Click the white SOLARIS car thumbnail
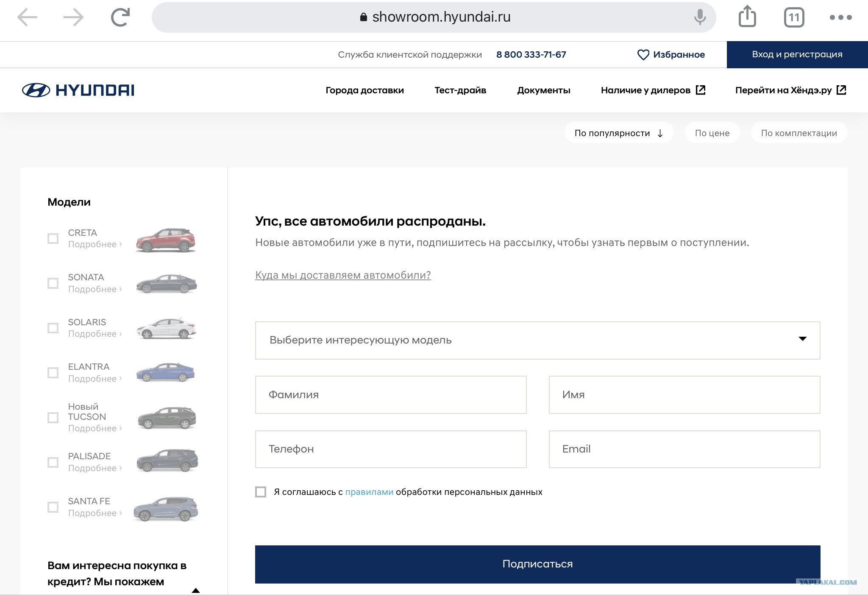Viewport: 868px width, 595px height. 167,328
